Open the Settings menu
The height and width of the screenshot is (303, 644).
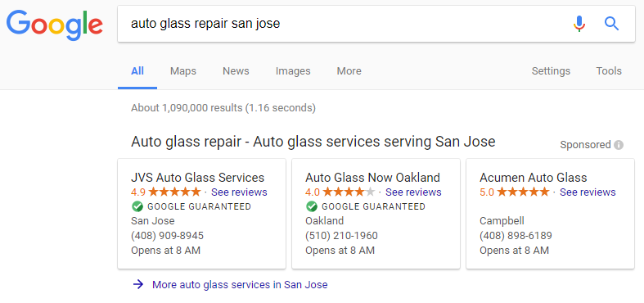coord(551,71)
